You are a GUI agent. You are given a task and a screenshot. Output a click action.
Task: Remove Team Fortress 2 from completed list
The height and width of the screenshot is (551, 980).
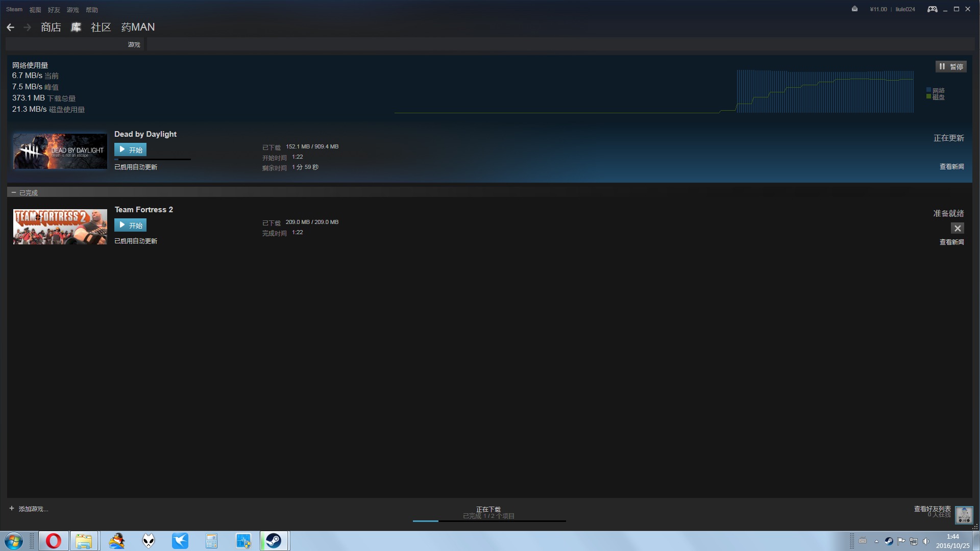[x=958, y=229]
